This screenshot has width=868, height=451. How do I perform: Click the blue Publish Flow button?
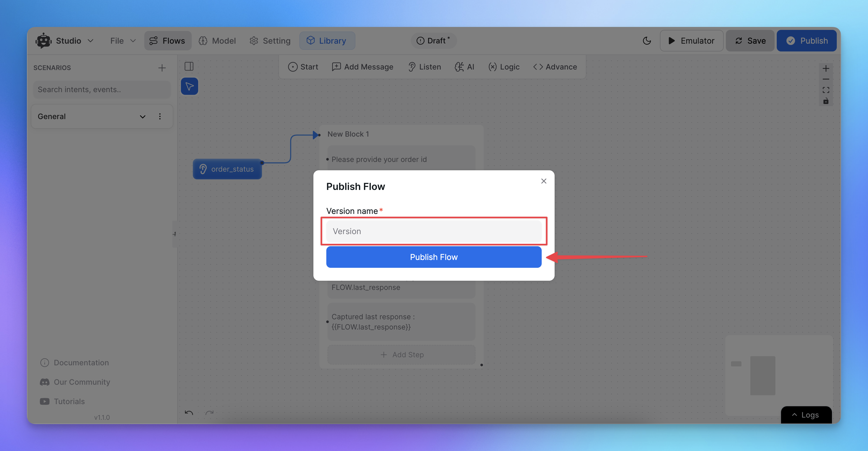click(434, 257)
